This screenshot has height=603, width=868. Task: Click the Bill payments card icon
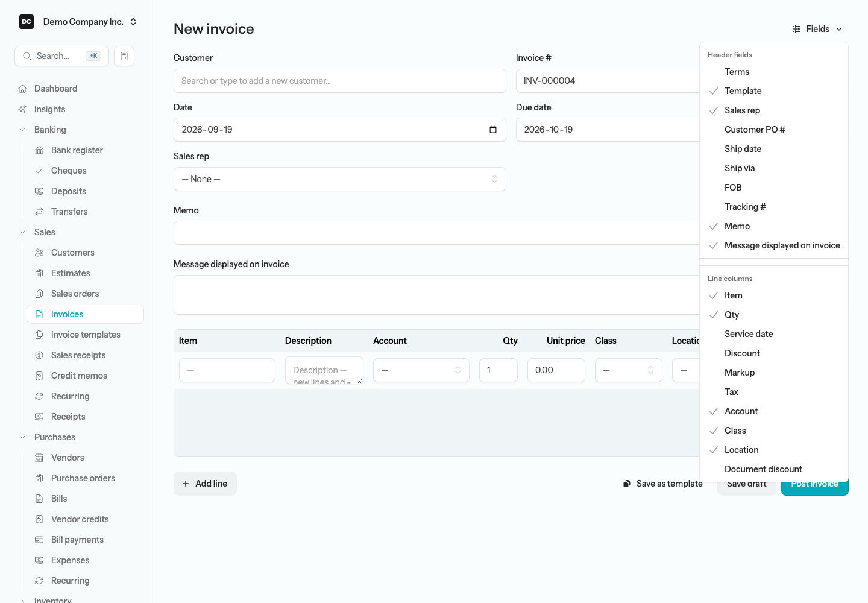[x=39, y=540]
